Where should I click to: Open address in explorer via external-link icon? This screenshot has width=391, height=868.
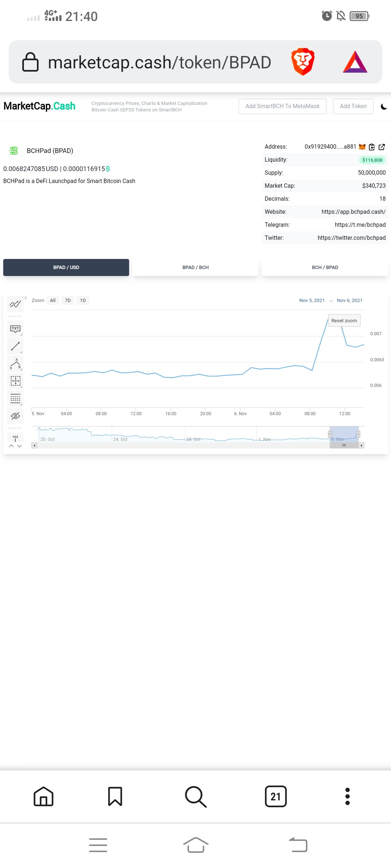click(382, 147)
